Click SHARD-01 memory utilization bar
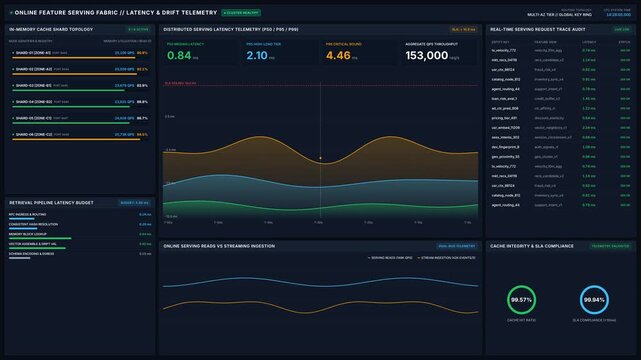The height and width of the screenshot is (360, 641). click(74, 58)
